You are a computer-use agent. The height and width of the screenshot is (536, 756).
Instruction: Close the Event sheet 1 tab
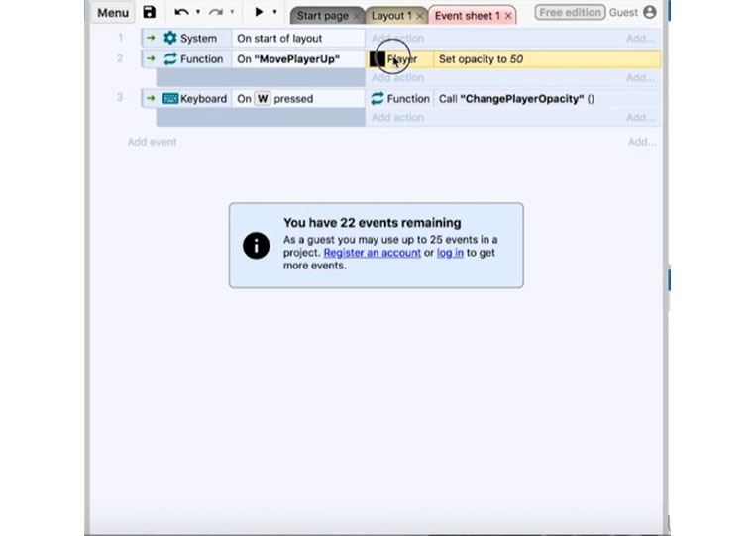(508, 17)
